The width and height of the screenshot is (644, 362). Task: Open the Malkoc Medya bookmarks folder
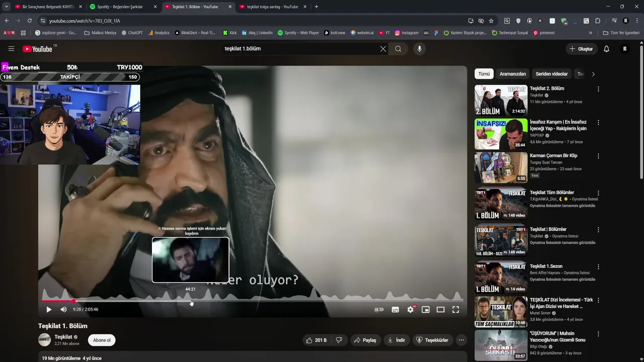tap(100, 33)
